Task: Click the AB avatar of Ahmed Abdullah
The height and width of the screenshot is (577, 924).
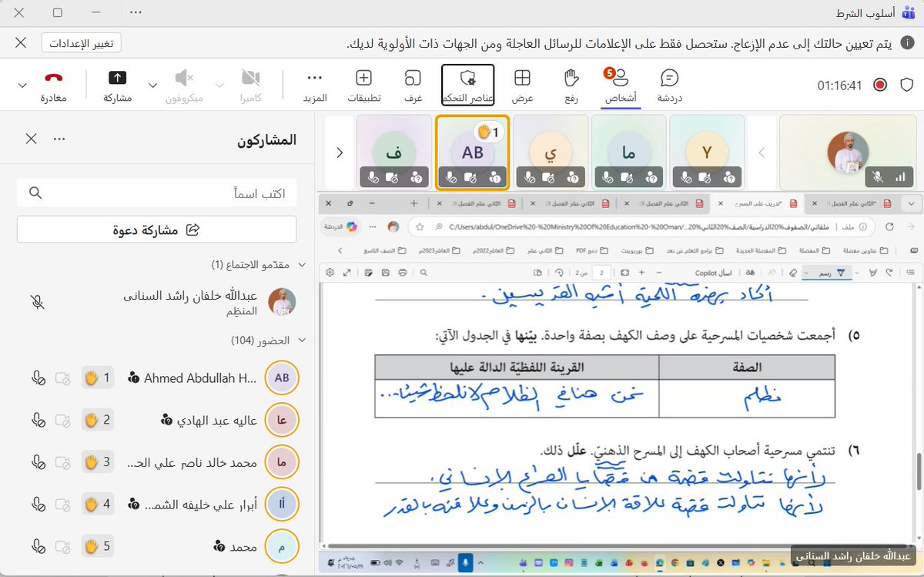Action: coord(282,377)
